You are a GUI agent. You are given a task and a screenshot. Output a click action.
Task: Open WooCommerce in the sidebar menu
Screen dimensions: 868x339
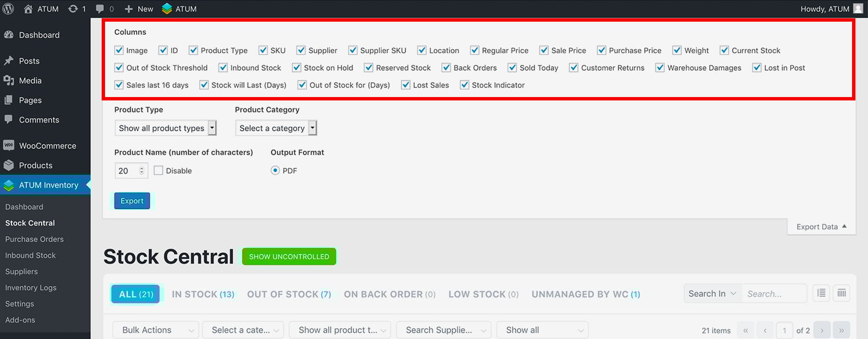click(x=47, y=146)
